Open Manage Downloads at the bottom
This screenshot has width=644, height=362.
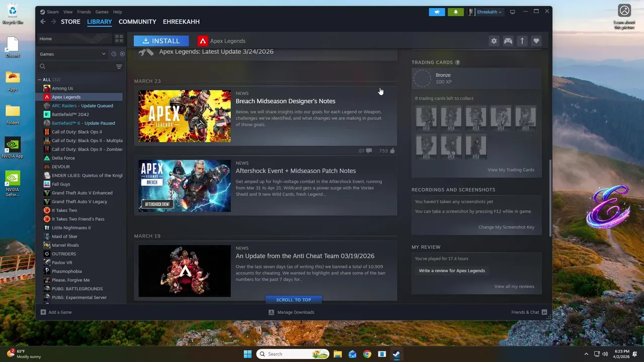point(291,312)
